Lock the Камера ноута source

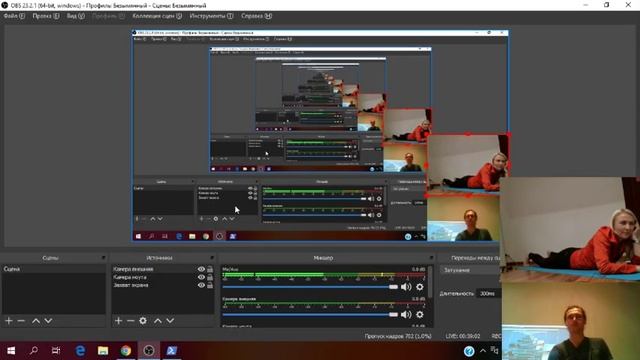point(210,277)
